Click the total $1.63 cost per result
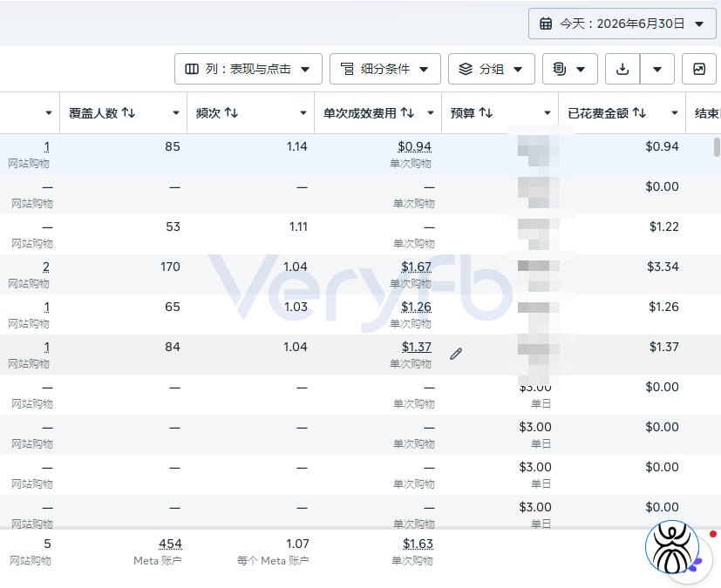 tap(418, 544)
